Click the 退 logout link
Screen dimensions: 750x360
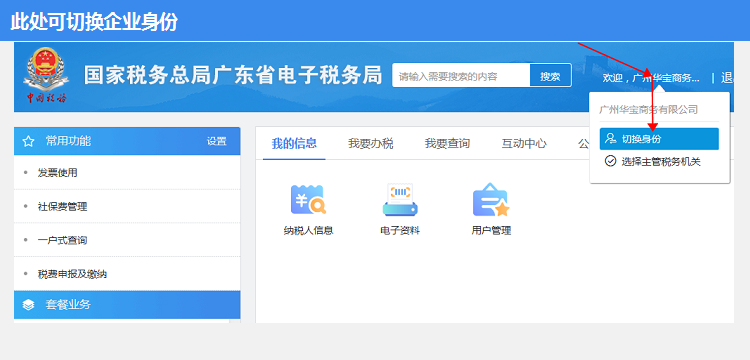coord(727,77)
